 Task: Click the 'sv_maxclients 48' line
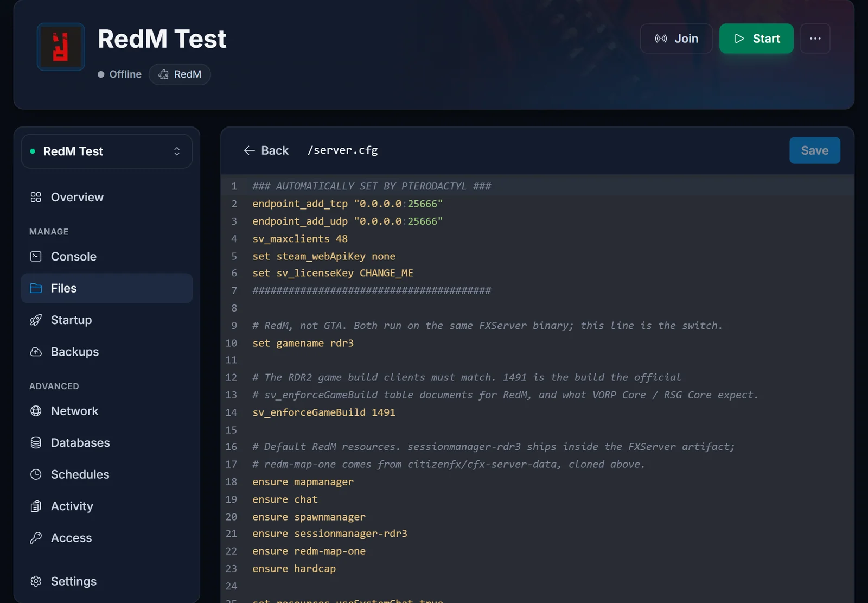[x=300, y=239]
